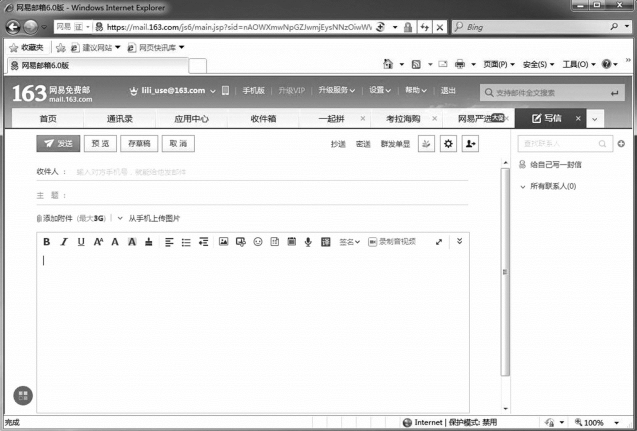Add a 抄送 CC field
637x431 pixels.
(x=338, y=144)
